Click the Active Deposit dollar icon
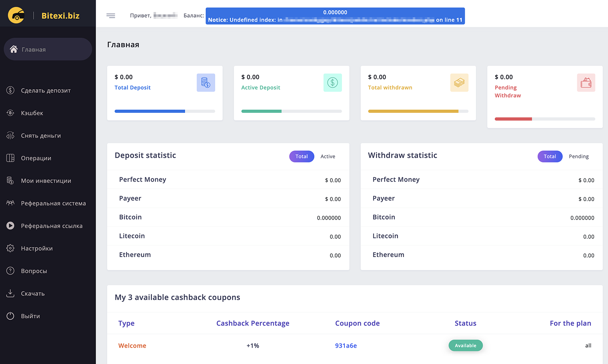Screen dimensions: 608x364 pos(332,82)
